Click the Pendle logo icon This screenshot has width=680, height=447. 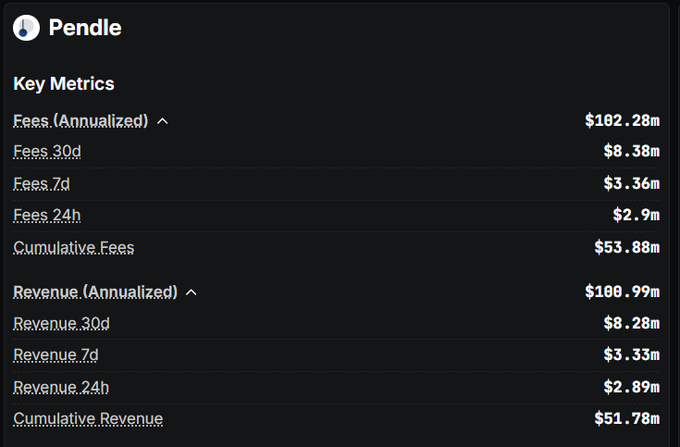point(27,28)
